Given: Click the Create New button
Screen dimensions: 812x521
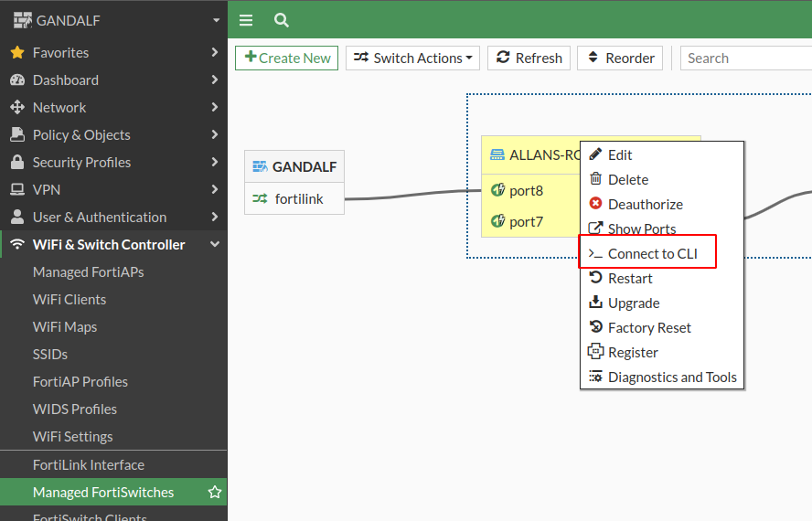Looking at the screenshot, I should point(287,58).
